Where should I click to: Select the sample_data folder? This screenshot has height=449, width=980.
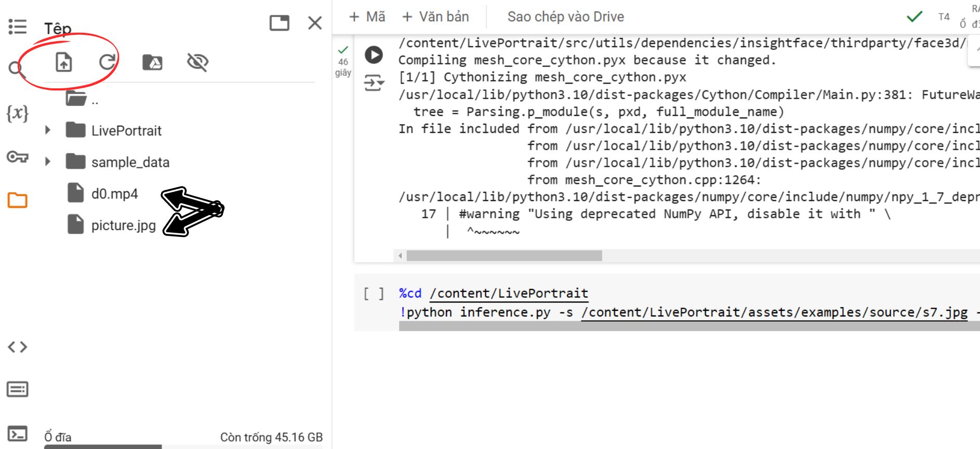(118, 162)
